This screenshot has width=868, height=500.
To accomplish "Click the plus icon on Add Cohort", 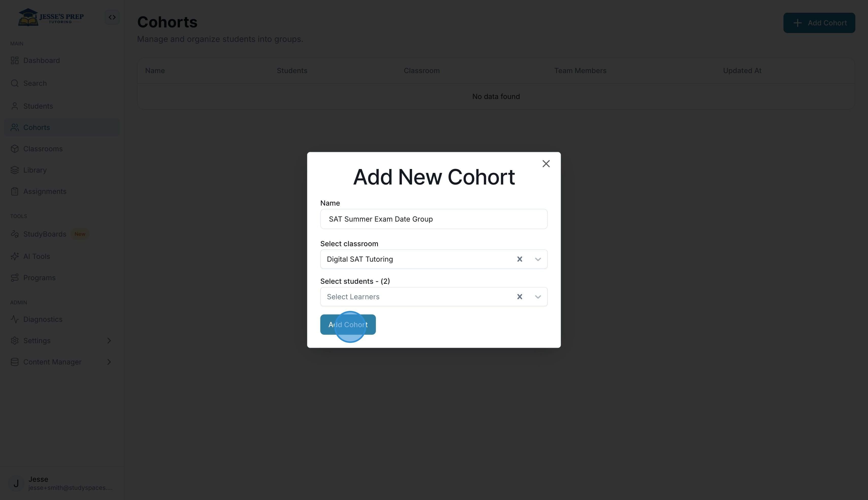I will [x=797, y=23].
